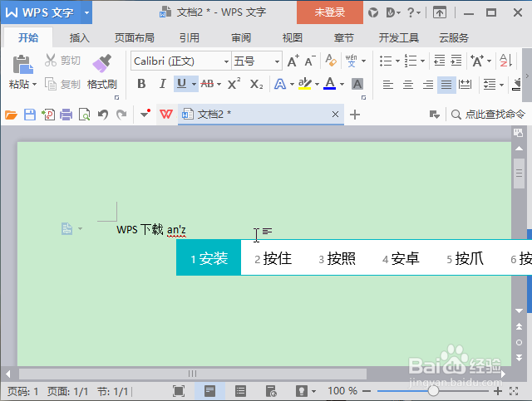Switch to the 视图 tab
Viewport: 532px width, 401px height.
click(292, 38)
